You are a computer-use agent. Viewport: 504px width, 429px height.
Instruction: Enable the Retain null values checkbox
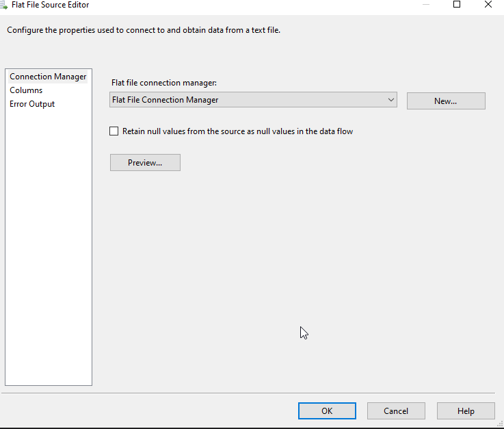[114, 131]
